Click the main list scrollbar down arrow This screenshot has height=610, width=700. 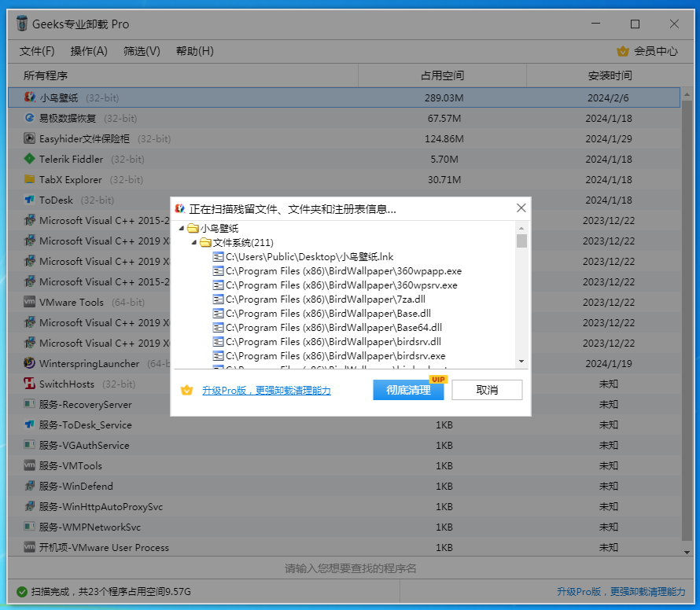(x=687, y=552)
